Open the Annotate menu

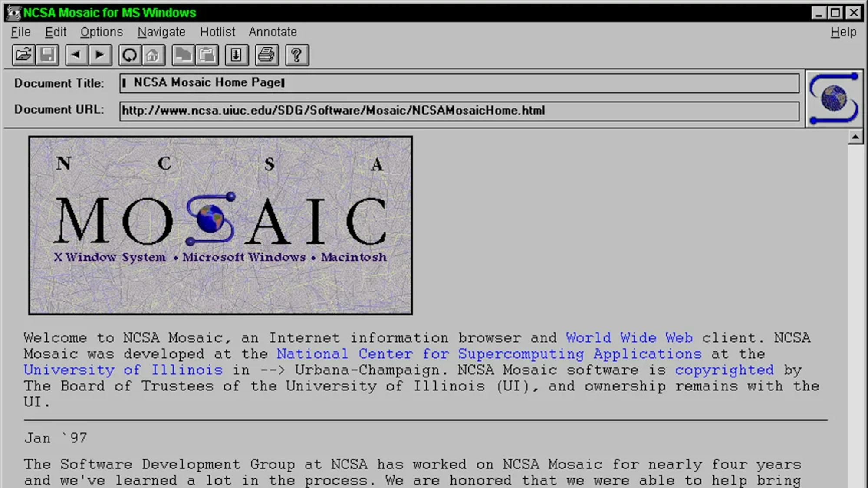[273, 32]
